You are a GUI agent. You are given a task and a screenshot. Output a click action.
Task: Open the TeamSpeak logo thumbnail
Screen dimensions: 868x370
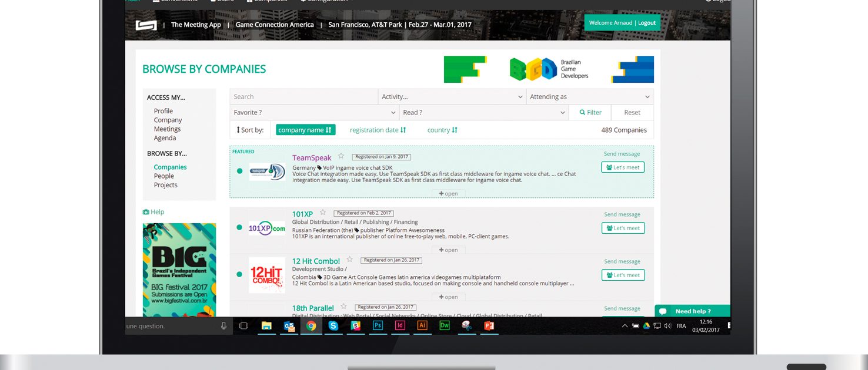point(267,171)
